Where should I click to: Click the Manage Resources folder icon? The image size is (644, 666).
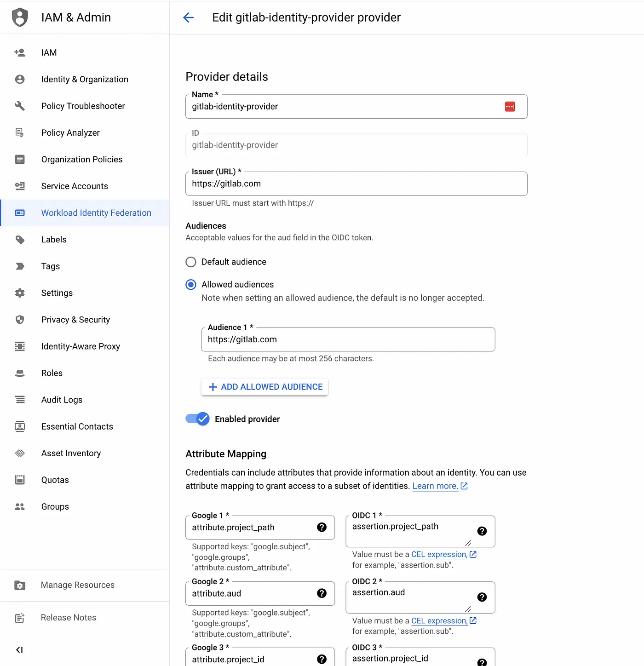20,585
